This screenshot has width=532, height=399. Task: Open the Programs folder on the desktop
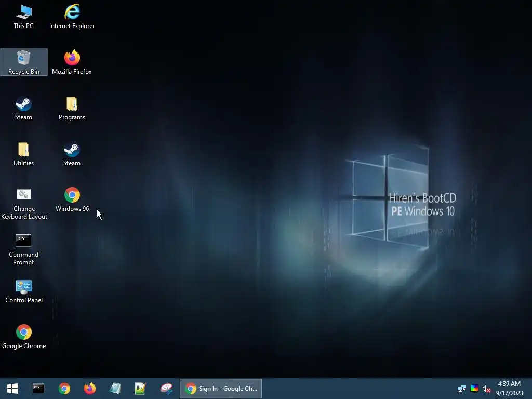pos(72,108)
